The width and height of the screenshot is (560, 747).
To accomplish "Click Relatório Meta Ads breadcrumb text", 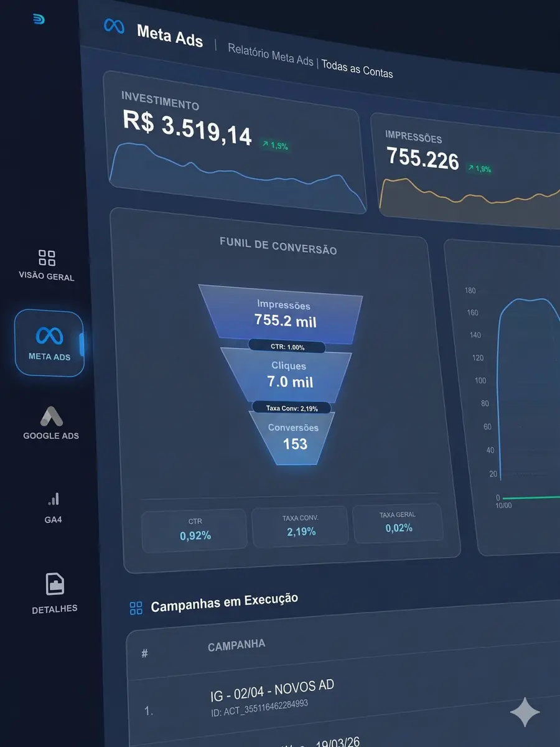I will (271, 55).
